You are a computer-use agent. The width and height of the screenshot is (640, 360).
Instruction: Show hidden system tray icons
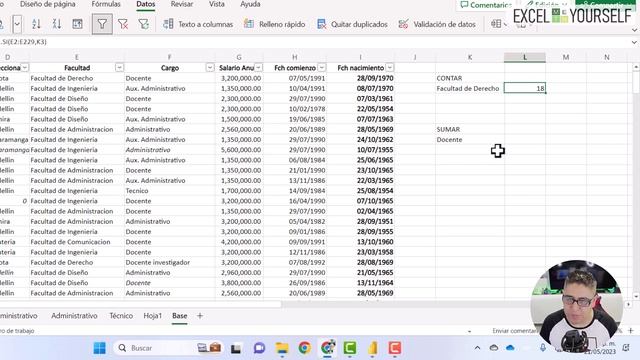point(477,348)
